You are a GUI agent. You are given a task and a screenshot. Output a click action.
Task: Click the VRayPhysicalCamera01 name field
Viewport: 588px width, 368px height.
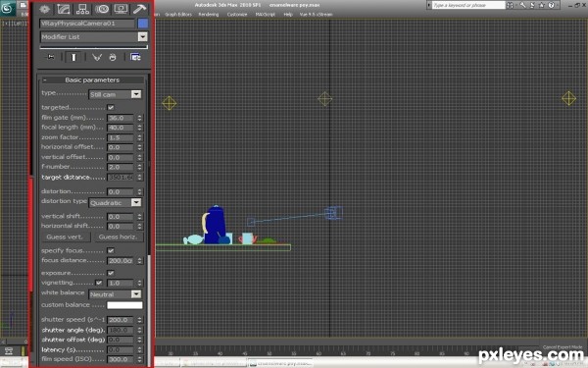[x=87, y=24]
